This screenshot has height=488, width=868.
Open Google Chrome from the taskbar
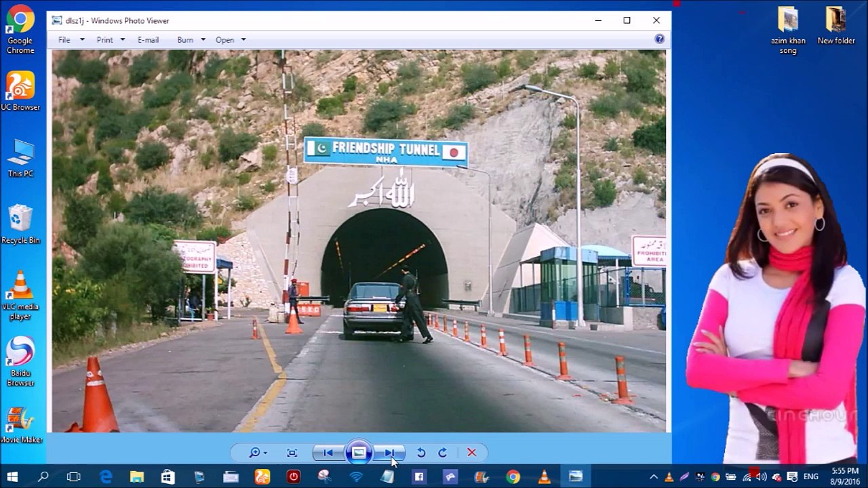513,476
